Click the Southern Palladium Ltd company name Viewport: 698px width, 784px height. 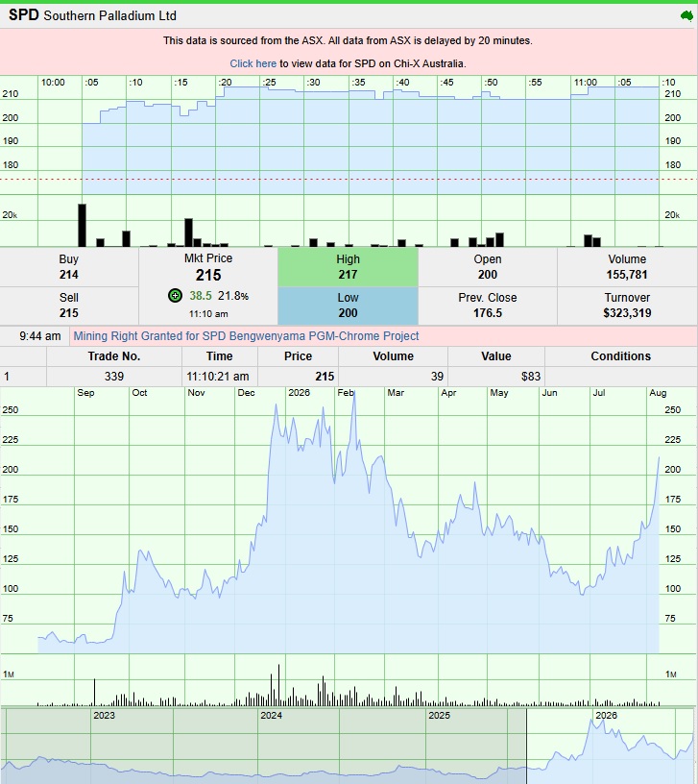[x=109, y=15]
